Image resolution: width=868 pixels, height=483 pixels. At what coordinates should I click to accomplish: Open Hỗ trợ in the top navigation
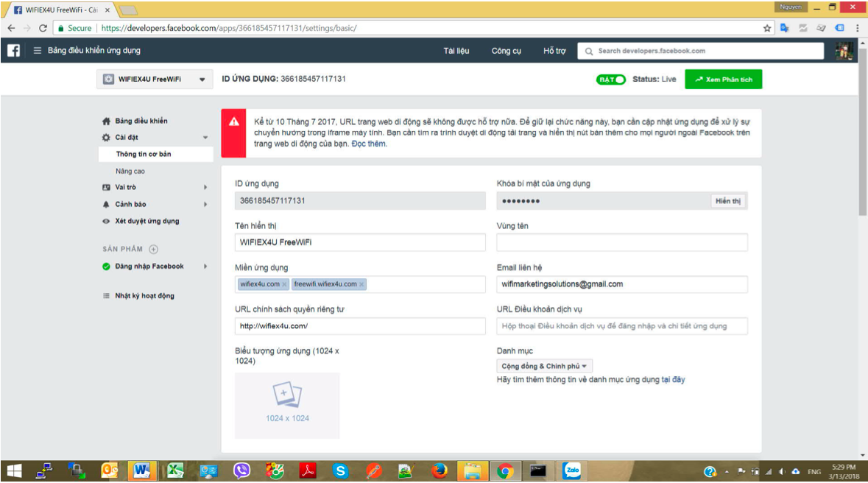click(x=554, y=50)
